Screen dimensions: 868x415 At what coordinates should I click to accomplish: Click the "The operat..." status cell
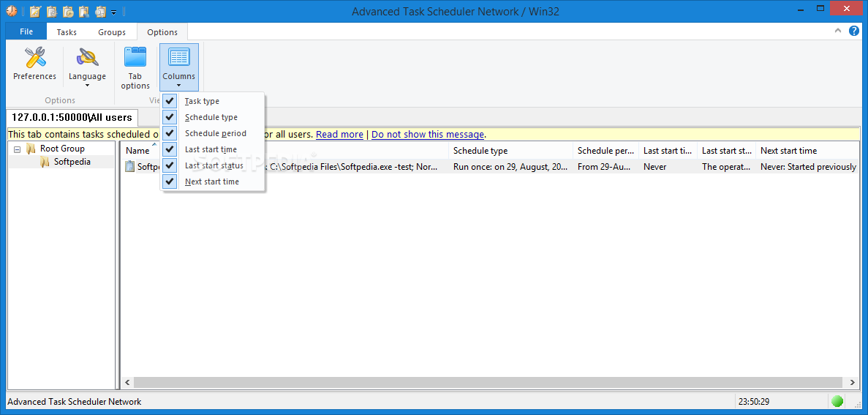(726, 166)
